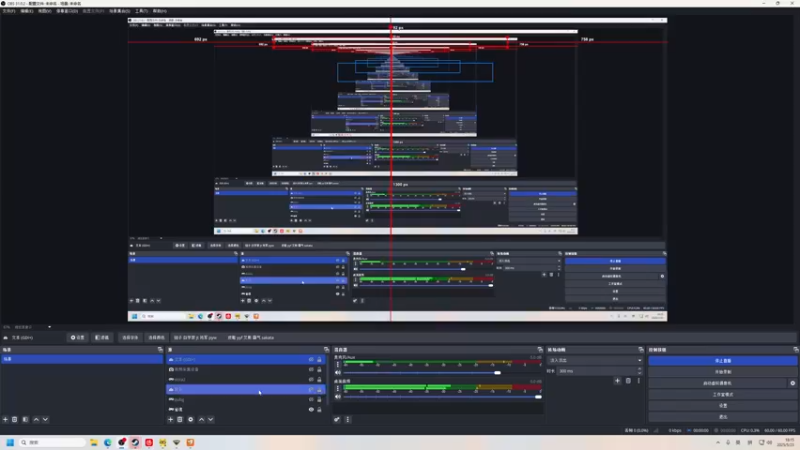Mute the desktop audio channel speaker
Screen dimensions: 800x450
pos(337,396)
